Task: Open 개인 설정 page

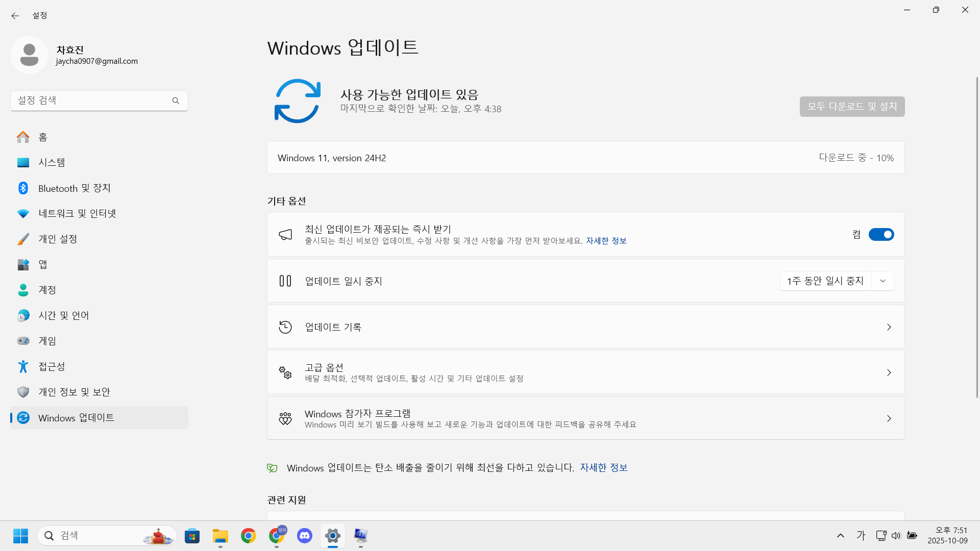Action: click(99, 239)
